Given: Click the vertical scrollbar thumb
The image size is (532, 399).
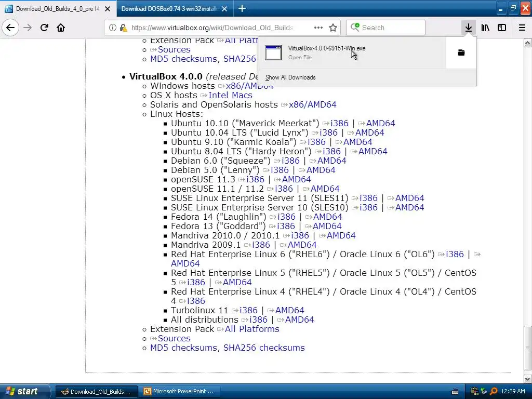Looking at the screenshot, I should coord(528,348).
